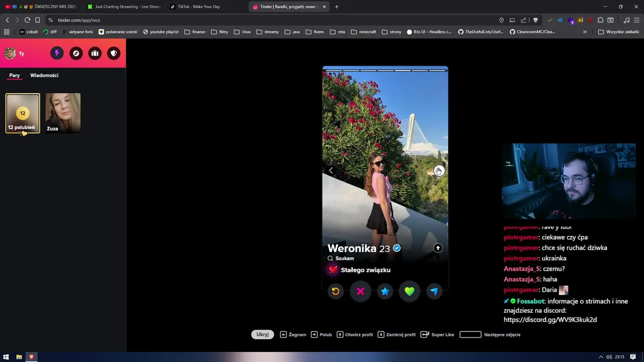Open the CleanroomMC GitHub bookmark

532,32
